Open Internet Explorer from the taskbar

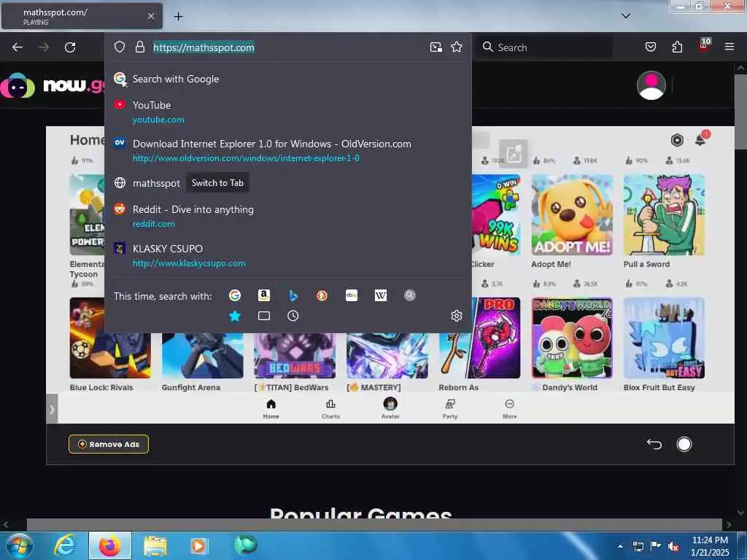coord(65,545)
